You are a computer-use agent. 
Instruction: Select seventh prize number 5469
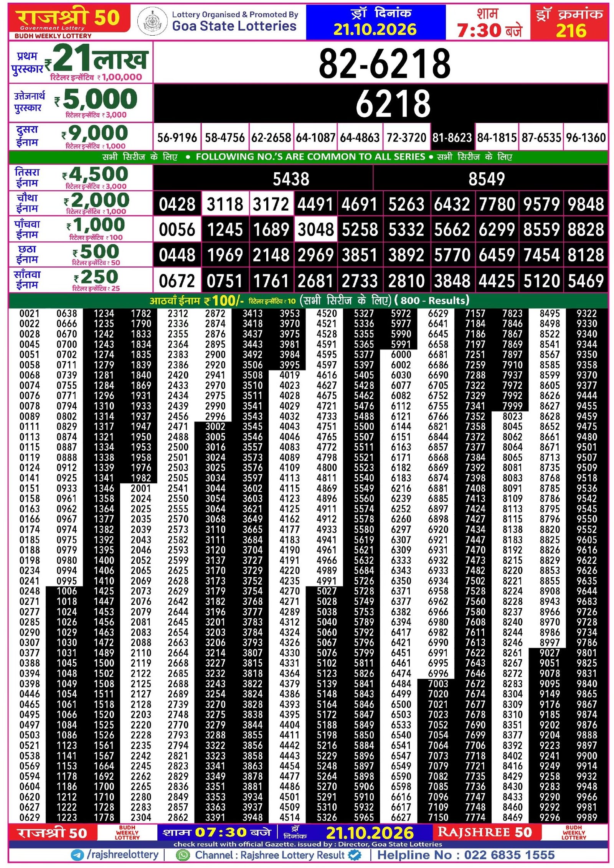pos(586,281)
